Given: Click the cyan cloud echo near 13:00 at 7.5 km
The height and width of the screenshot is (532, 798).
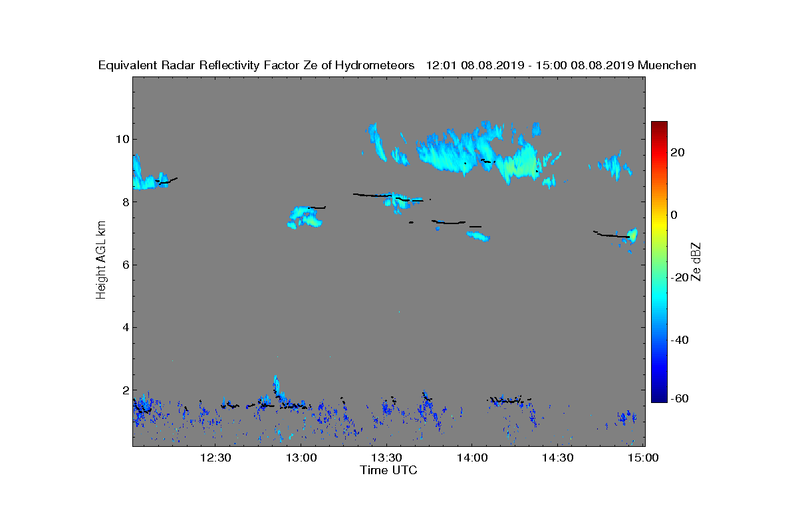Looking at the screenshot, I should tap(305, 217).
